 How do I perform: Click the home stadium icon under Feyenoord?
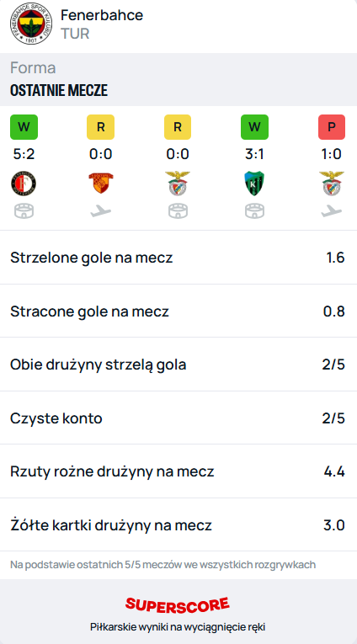24,211
